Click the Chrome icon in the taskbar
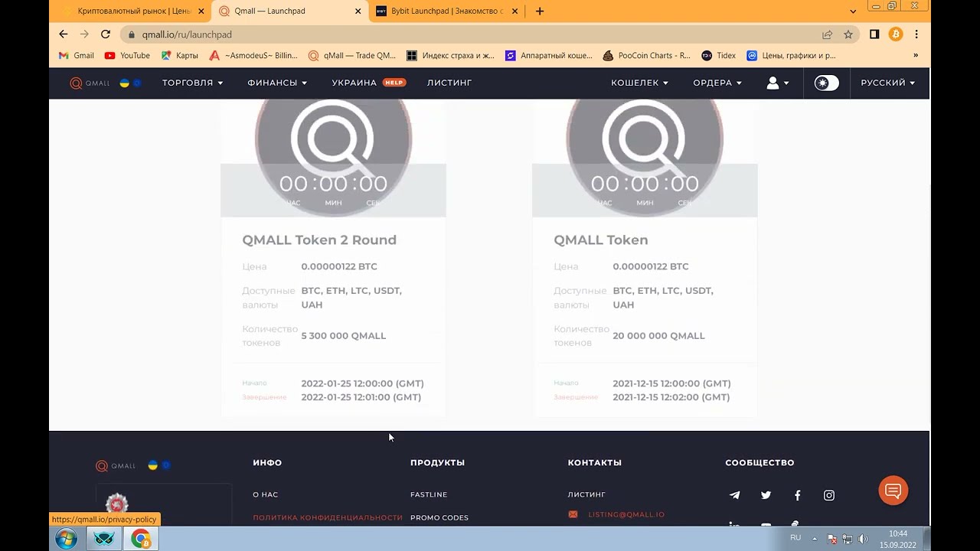Screen dimensions: 980x551 141,539
